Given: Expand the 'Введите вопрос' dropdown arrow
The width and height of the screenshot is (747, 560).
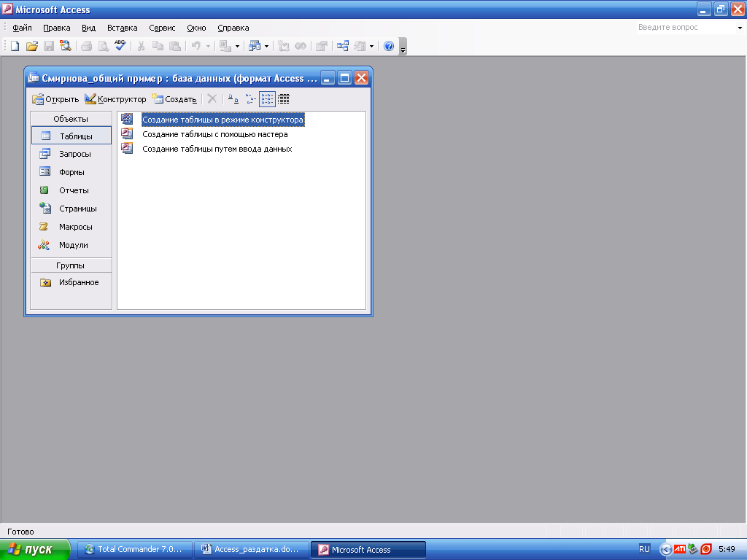Looking at the screenshot, I should pos(740,28).
